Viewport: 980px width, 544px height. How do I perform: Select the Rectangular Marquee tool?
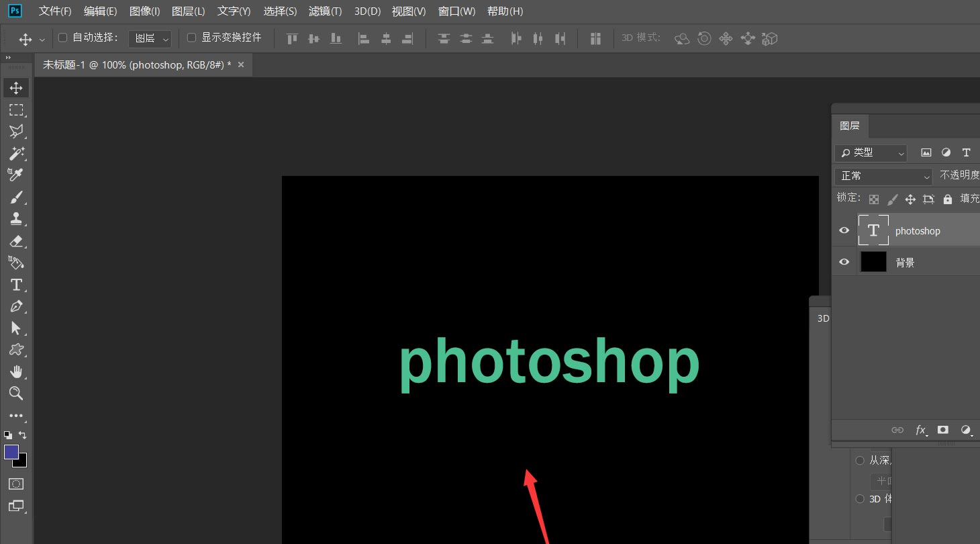pyautogui.click(x=16, y=109)
